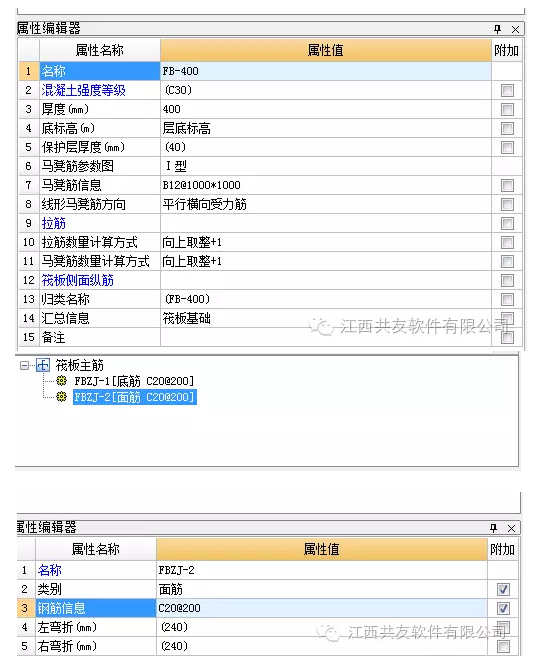
Task: Edit the thickness value 400
Action: (x=325, y=109)
